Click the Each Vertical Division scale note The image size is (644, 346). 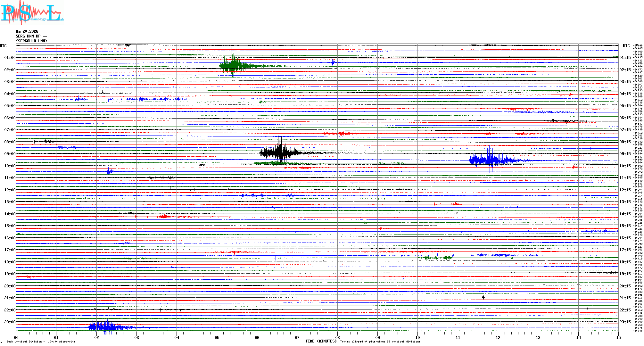41,342
